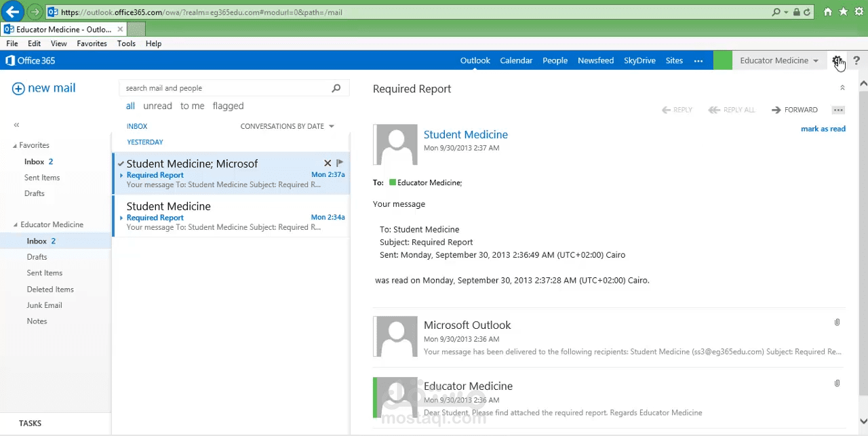Viewport: 868px width, 436px height.
Task: Click the Reply arrow icon
Action: pos(666,110)
